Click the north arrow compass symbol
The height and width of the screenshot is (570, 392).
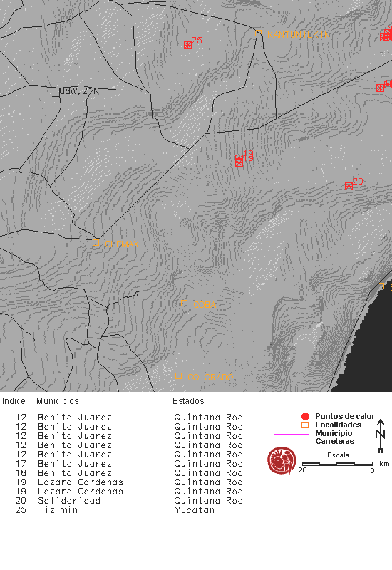pyautogui.click(x=381, y=436)
